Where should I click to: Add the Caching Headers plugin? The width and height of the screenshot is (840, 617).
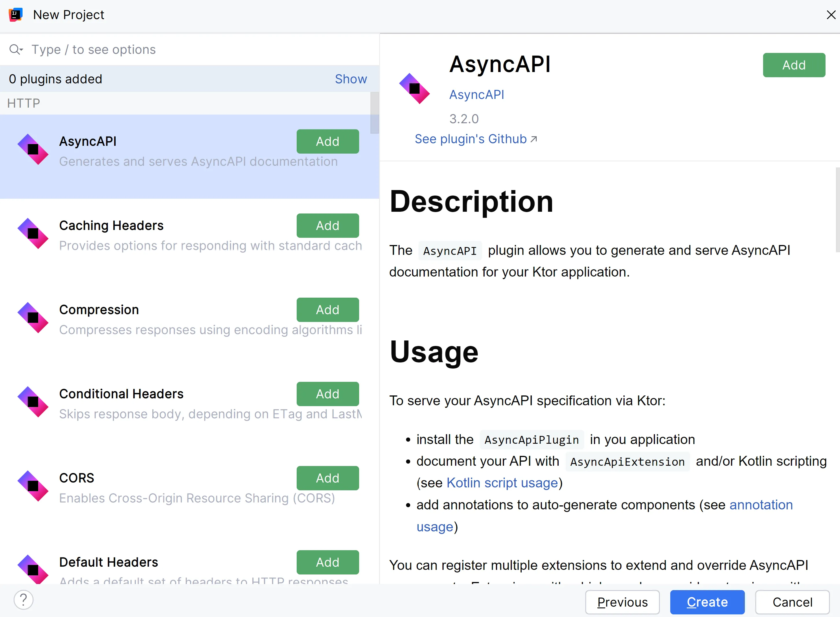pyautogui.click(x=327, y=226)
